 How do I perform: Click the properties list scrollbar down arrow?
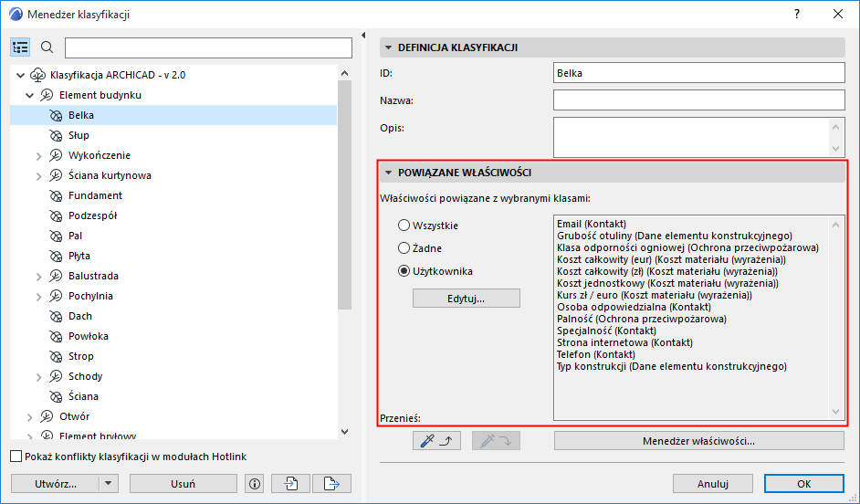[835, 411]
